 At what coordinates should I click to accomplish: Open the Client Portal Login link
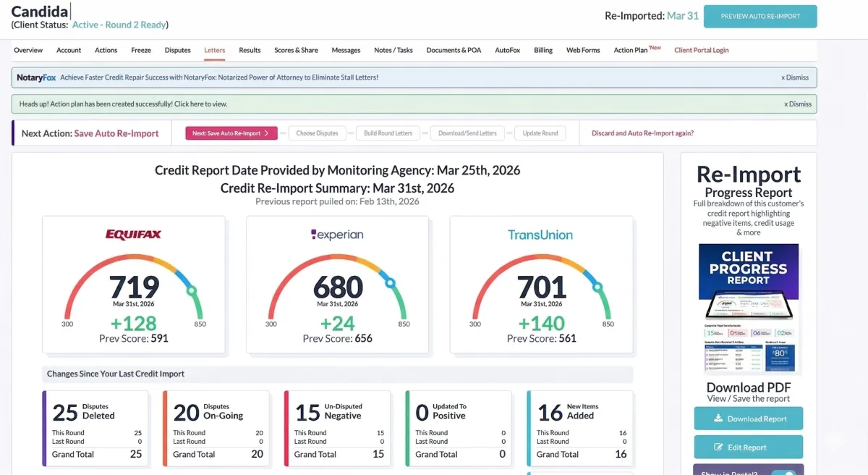(x=701, y=50)
